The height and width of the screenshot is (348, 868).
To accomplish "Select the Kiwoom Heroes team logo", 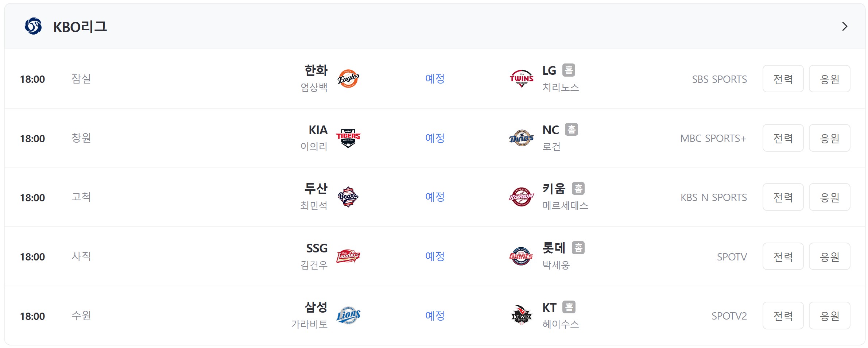I will (522, 197).
